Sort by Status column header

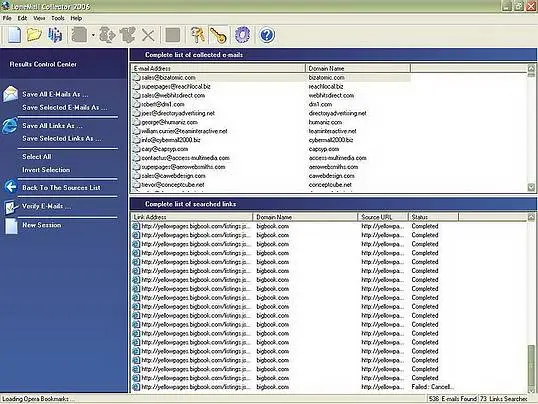point(434,217)
